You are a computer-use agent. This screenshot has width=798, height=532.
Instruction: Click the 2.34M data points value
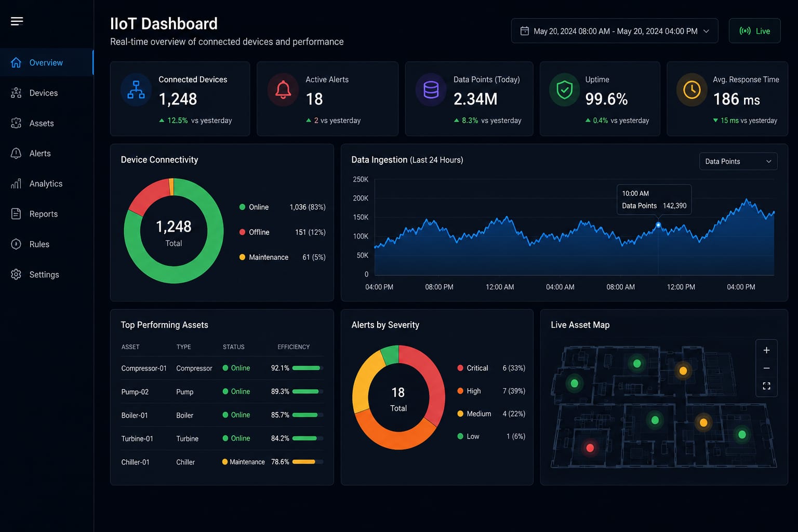click(x=475, y=99)
